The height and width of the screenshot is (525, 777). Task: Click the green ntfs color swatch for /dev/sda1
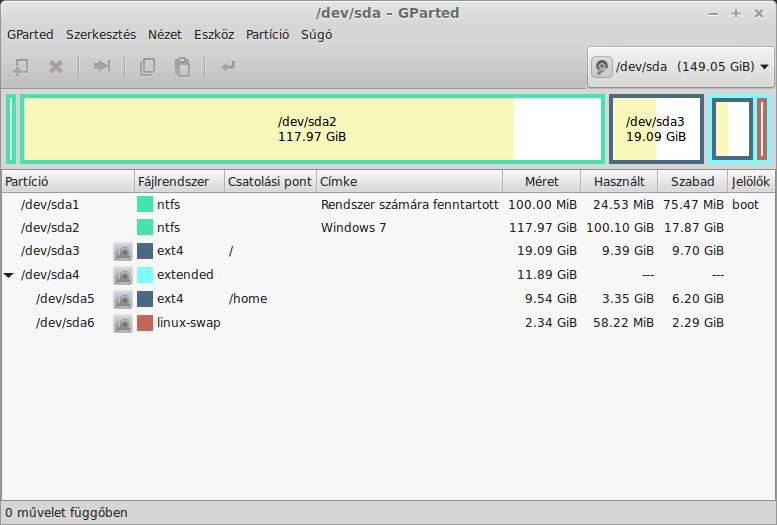pyautogui.click(x=145, y=204)
